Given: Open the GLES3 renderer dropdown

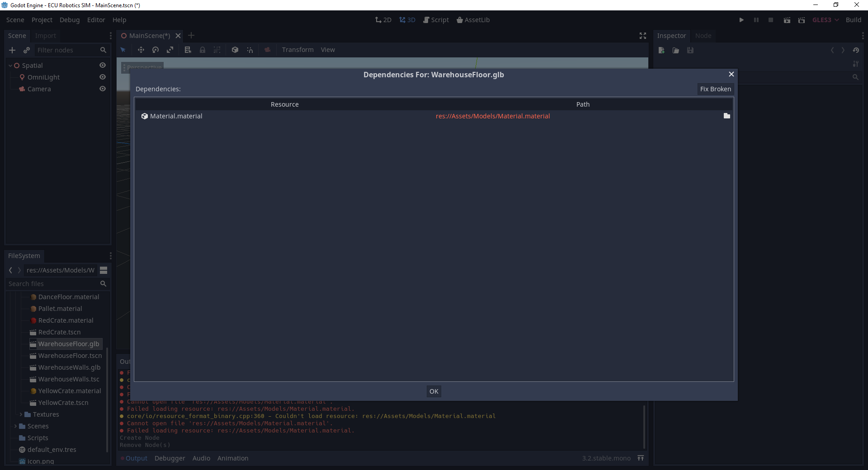Looking at the screenshot, I should [825, 20].
